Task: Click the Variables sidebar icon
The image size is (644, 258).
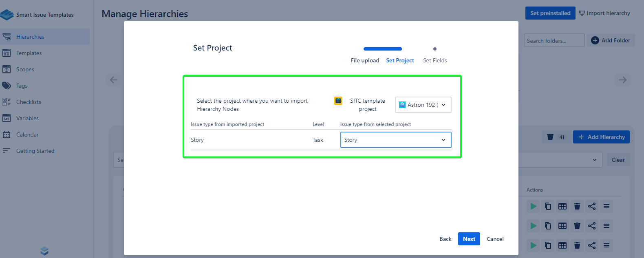Action: point(7,118)
